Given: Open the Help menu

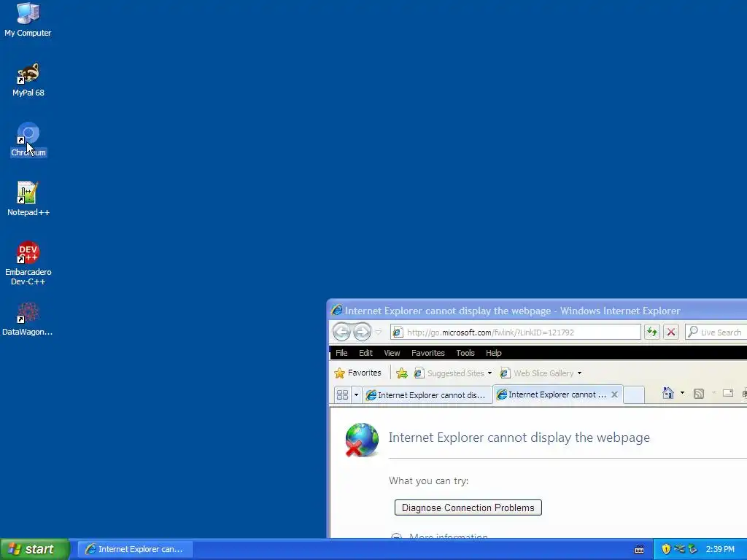Looking at the screenshot, I should 494,353.
